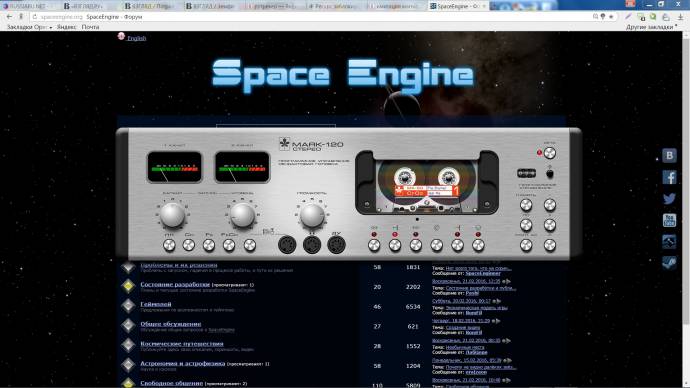
Task: Open the VK social icon in sidebar
Action: tap(669, 155)
